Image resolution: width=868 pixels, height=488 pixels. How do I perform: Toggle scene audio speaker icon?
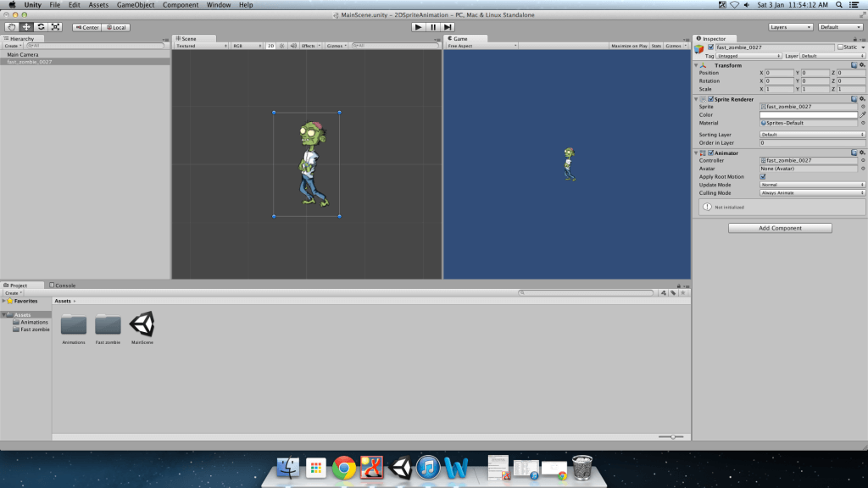(x=292, y=46)
